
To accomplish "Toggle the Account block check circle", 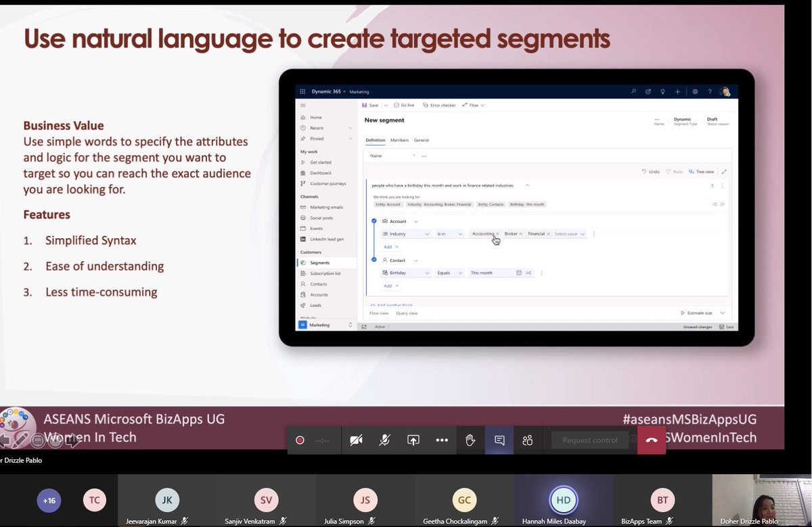I will pos(374,221).
